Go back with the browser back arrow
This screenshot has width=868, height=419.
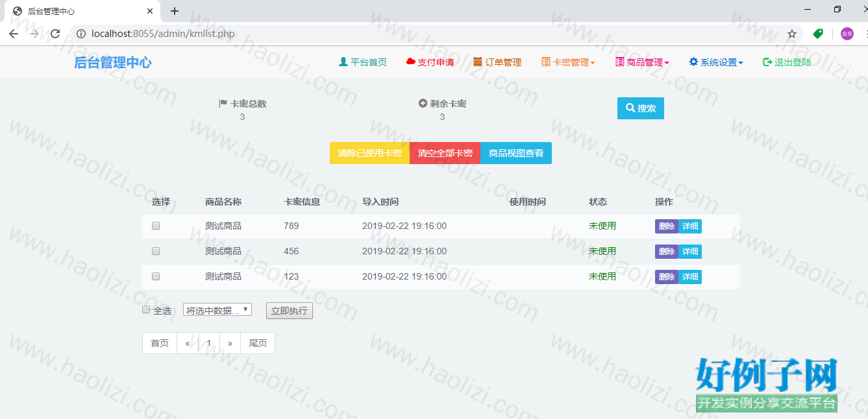pyautogui.click(x=14, y=34)
